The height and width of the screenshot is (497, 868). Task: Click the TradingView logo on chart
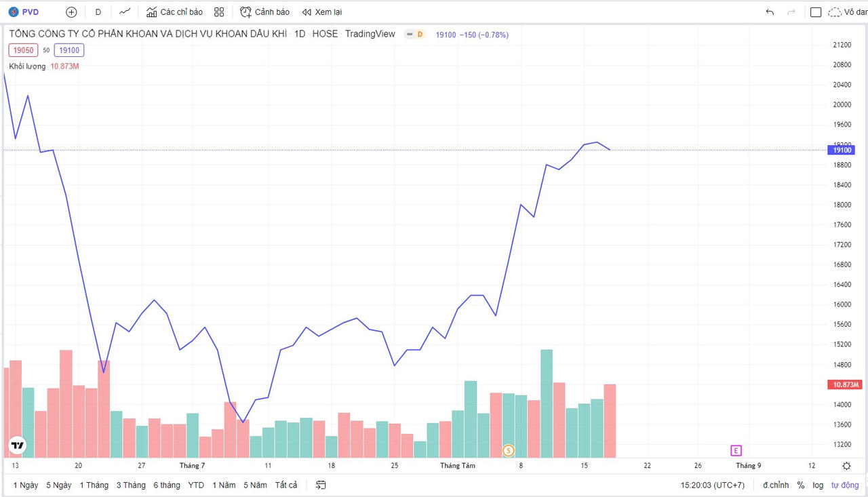18,445
